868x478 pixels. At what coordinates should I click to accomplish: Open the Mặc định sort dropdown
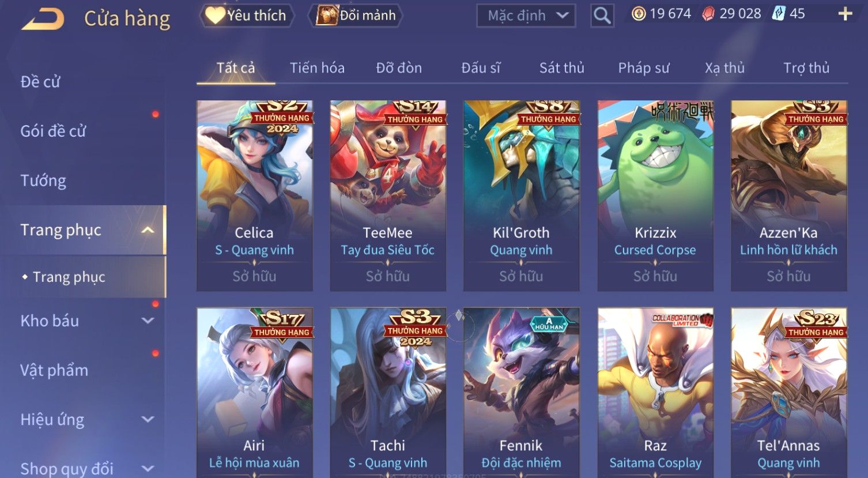tap(526, 16)
